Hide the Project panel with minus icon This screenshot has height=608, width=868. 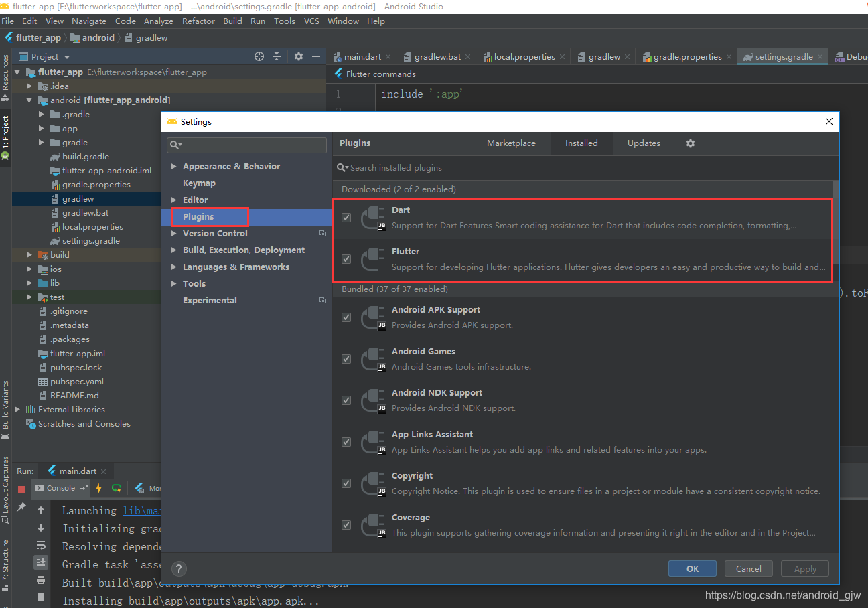click(x=316, y=57)
